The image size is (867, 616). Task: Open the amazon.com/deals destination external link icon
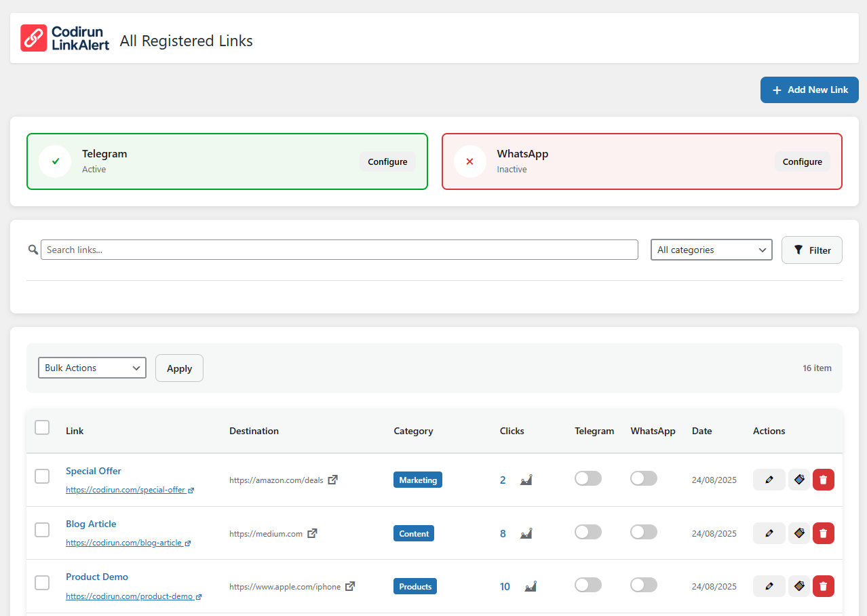point(332,480)
